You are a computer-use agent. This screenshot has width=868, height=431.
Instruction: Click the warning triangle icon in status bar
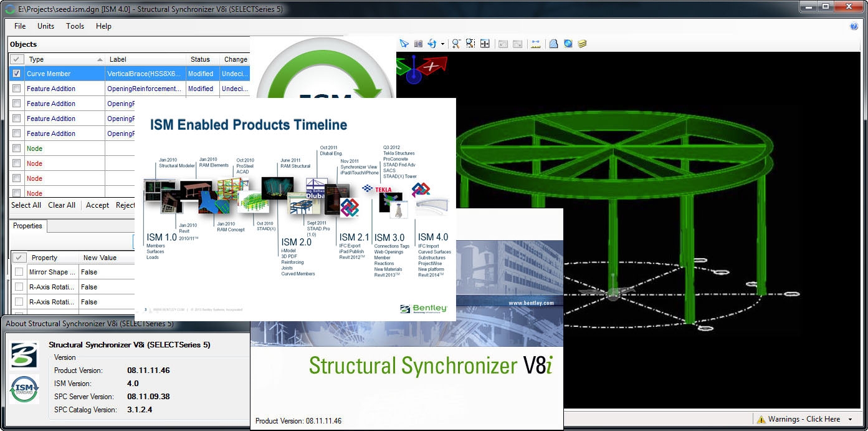tap(761, 419)
